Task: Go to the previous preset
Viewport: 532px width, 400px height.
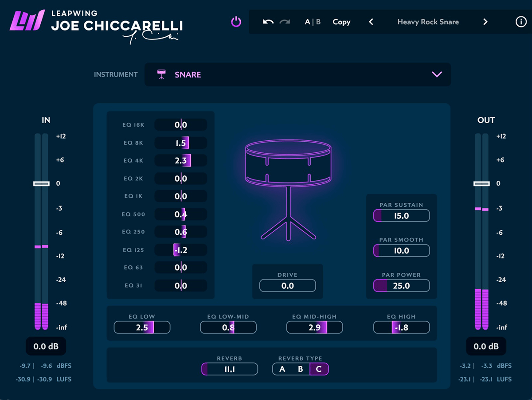Action: click(x=371, y=22)
